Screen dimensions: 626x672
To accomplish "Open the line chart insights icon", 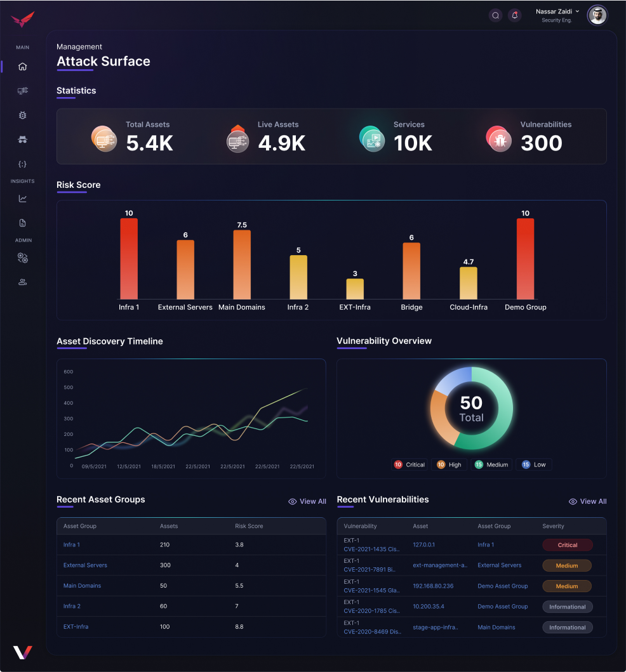I will (x=23, y=199).
